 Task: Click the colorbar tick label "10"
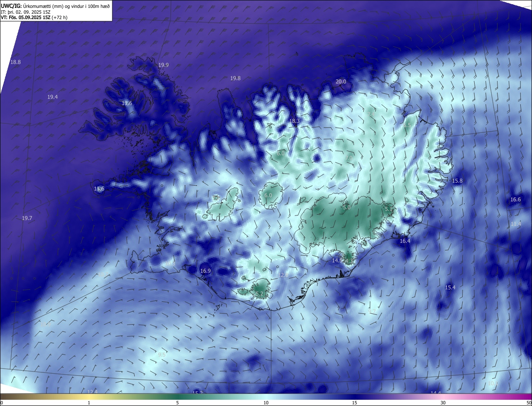tap(266, 403)
